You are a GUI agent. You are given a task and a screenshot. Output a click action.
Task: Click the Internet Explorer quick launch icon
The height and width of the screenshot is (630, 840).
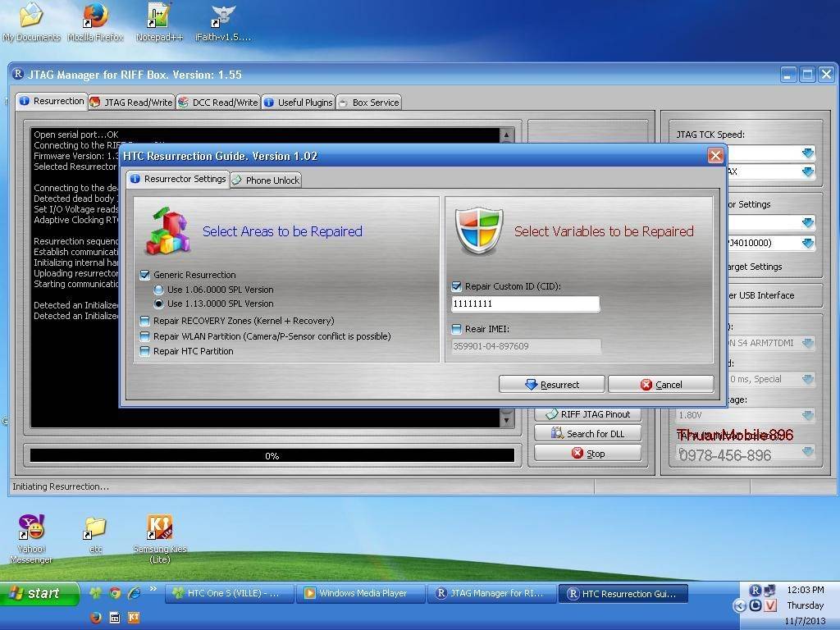[134, 592]
